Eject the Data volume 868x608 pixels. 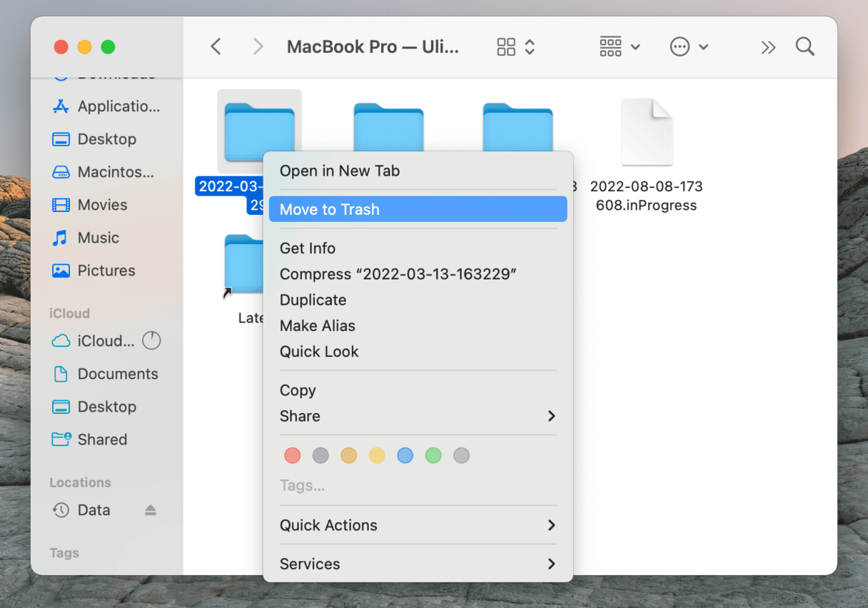(x=150, y=510)
